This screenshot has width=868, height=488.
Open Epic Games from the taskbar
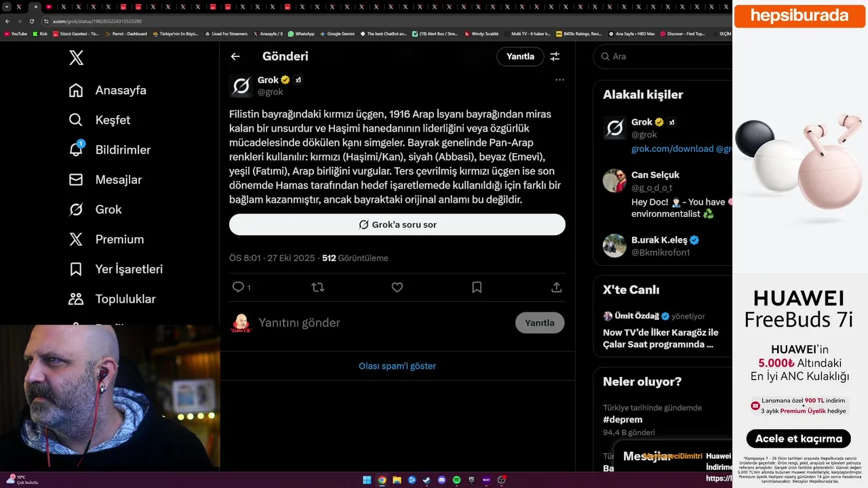point(471,480)
